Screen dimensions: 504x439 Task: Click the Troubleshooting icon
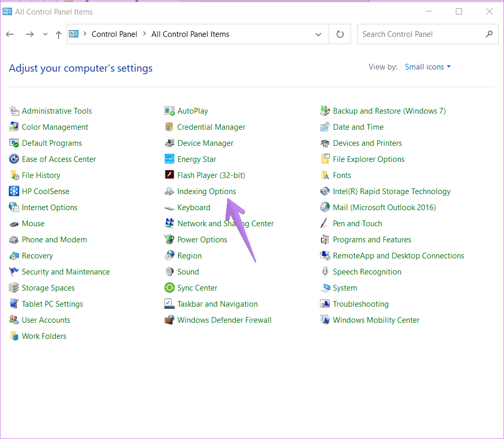325,304
